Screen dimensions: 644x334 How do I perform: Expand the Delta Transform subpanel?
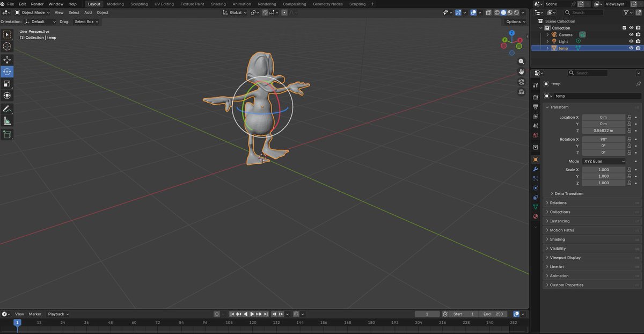pyautogui.click(x=569, y=193)
